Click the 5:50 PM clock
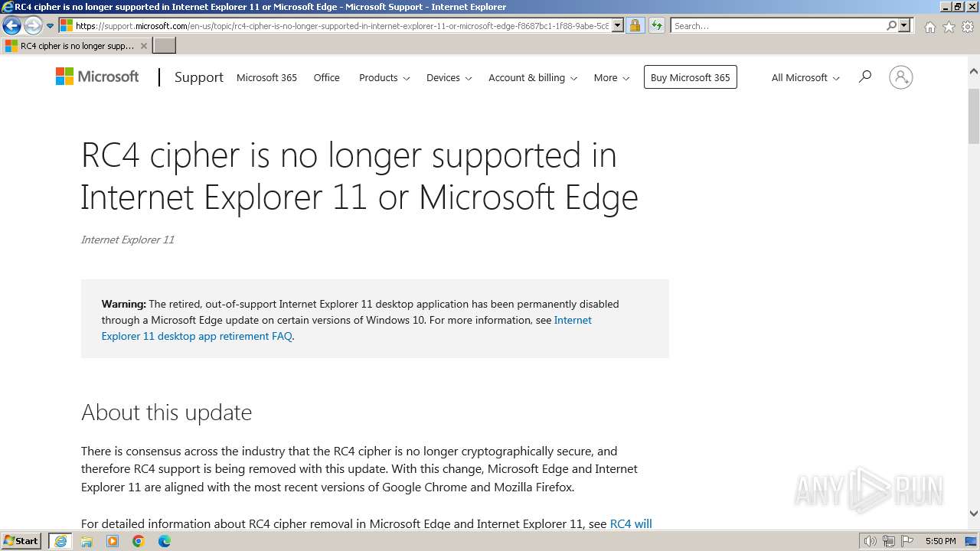Screen dimensions: 980x551 [940, 541]
